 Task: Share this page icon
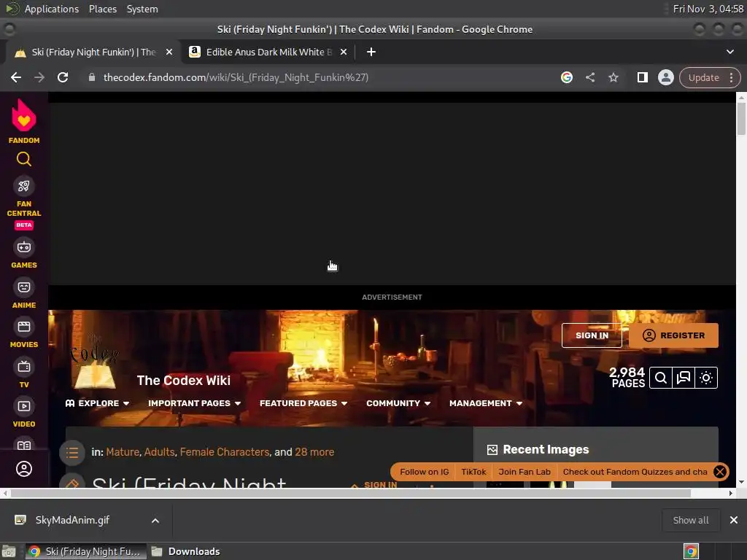point(590,77)
